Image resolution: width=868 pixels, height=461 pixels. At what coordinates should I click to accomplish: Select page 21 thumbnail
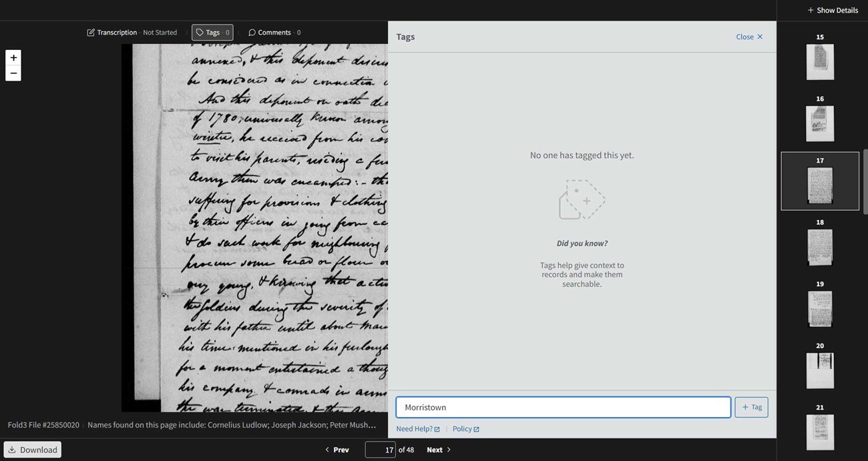click(x=820, y=432)
